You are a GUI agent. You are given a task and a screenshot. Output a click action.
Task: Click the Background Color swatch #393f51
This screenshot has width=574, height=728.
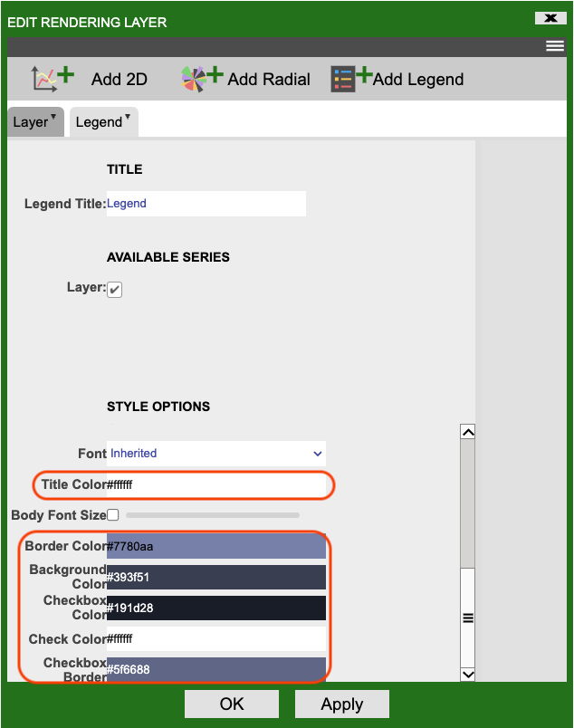point(216,578)
